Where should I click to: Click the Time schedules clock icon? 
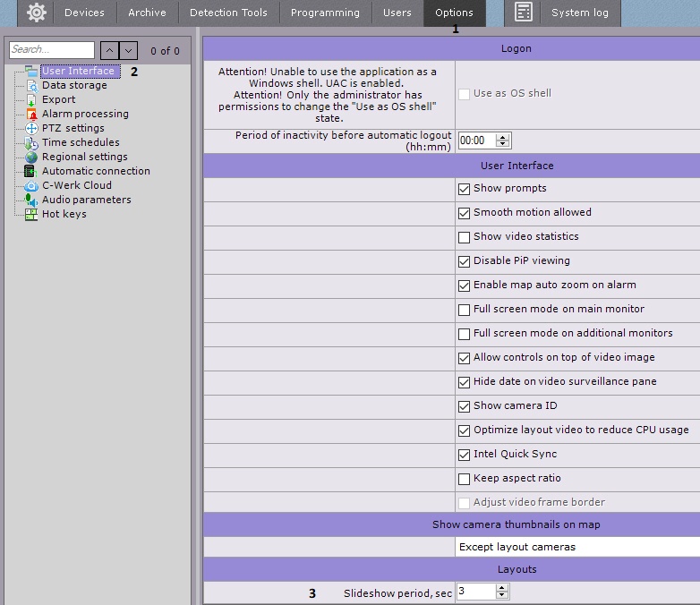31,143
